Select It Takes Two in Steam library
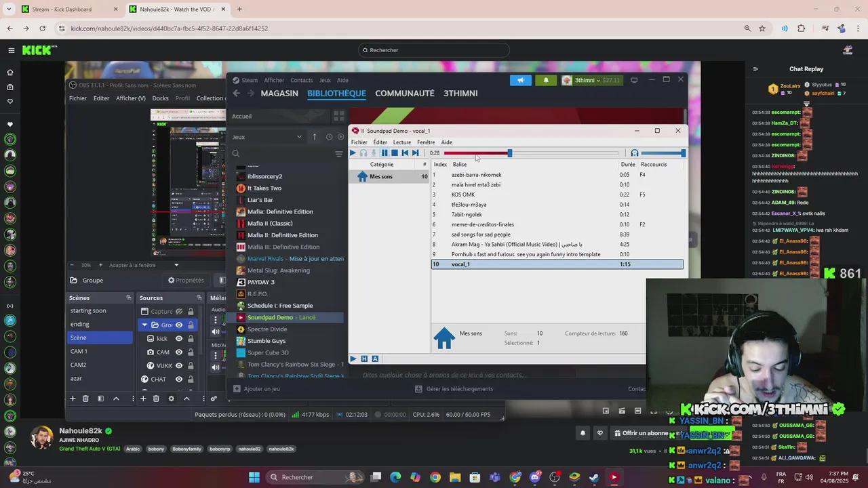868x488 pixels. coord(264,188)
